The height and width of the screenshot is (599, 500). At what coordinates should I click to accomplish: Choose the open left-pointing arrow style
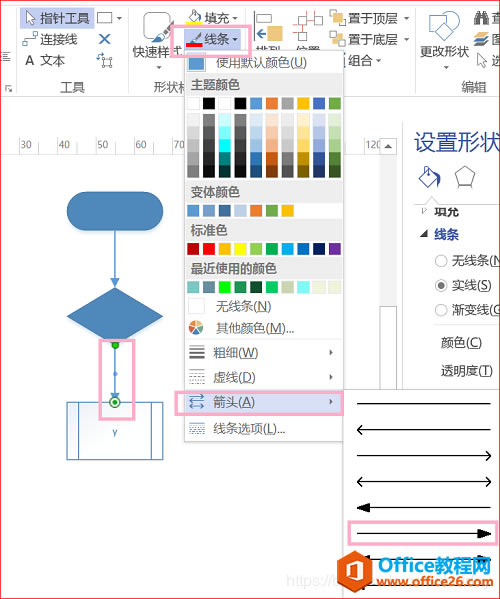[x=423, y=429]
